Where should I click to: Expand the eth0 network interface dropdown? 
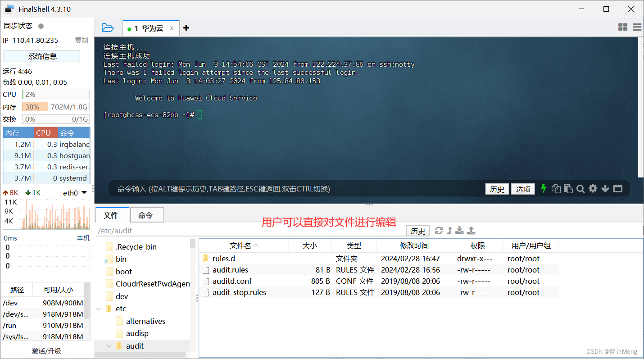(85, 192)
